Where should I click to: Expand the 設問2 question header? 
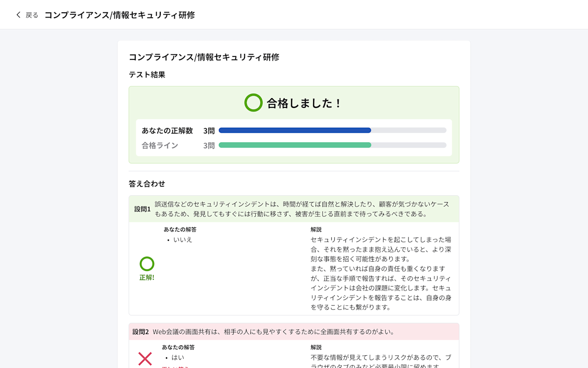(x=294, y=332)
